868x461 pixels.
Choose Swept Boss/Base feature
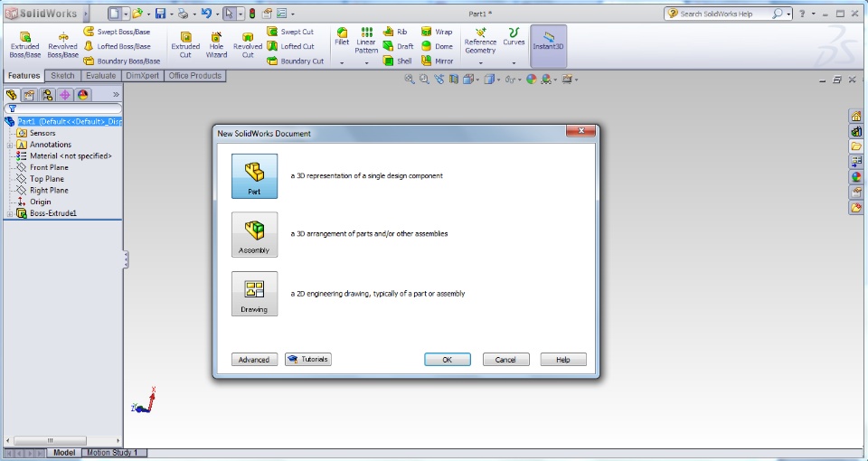pos(117,32)
